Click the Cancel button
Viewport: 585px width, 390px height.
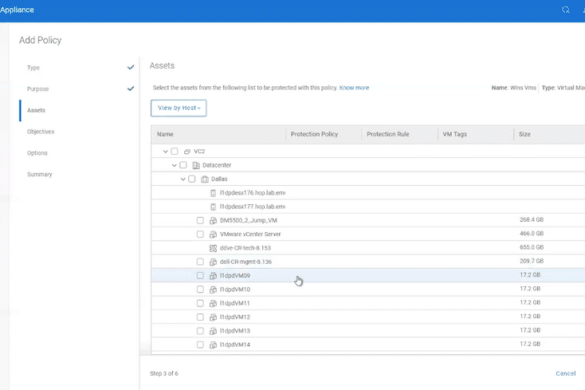click(566, 373)
